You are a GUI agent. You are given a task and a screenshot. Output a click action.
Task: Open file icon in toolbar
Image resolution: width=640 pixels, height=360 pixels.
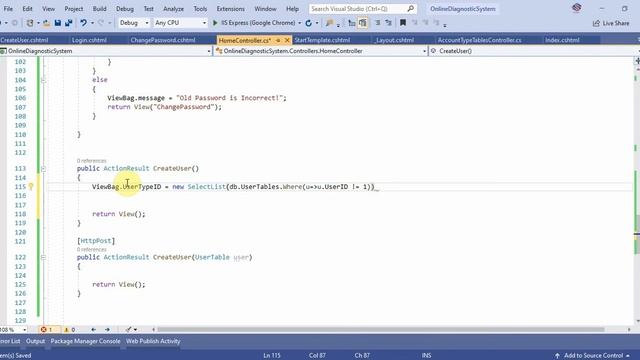coord(47,23)
